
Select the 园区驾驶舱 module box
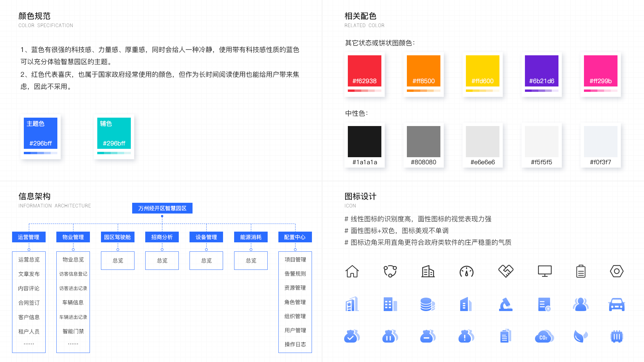point(118,237)
